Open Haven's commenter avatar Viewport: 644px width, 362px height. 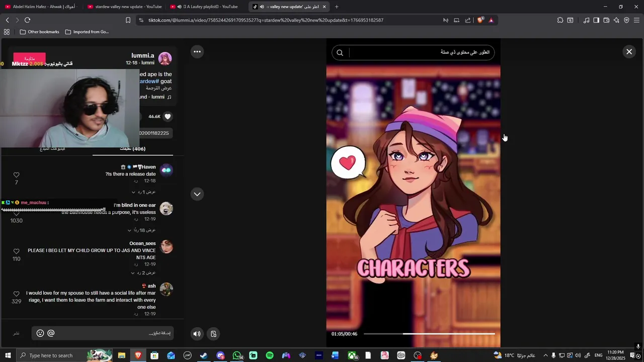pyautogui.click(x=166, y=170)
